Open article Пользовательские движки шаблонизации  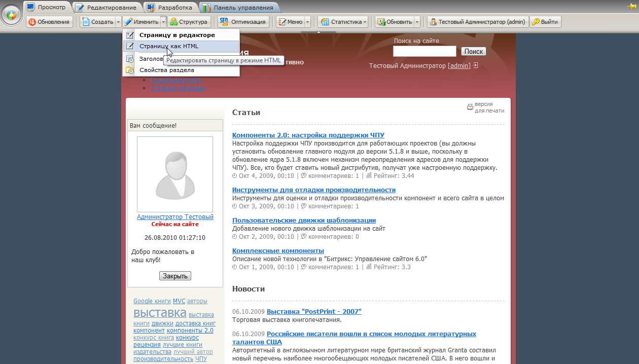[x=304, y=220]
